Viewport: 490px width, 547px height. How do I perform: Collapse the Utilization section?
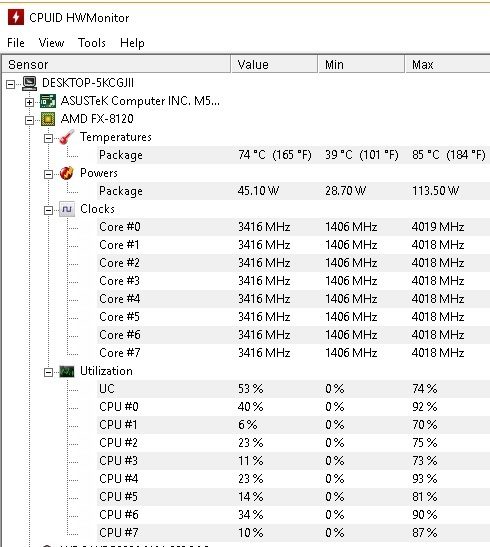(48, 372)
